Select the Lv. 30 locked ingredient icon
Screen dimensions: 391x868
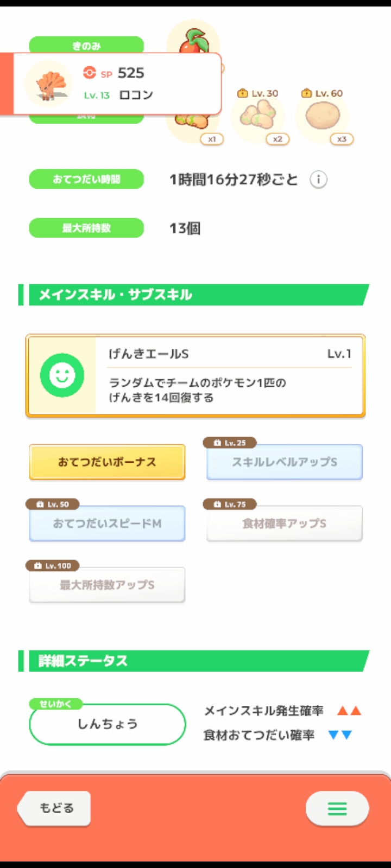[258, 115]
